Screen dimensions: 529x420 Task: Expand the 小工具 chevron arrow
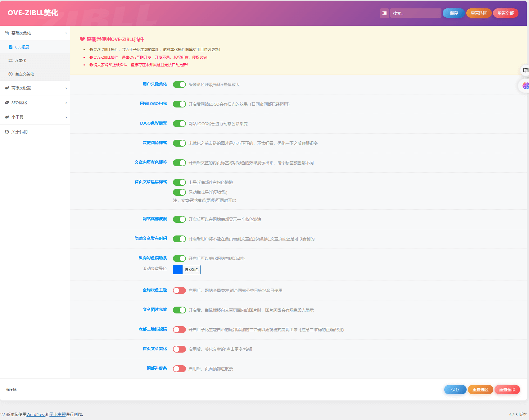pyautogui.click(x=66, y=117)
